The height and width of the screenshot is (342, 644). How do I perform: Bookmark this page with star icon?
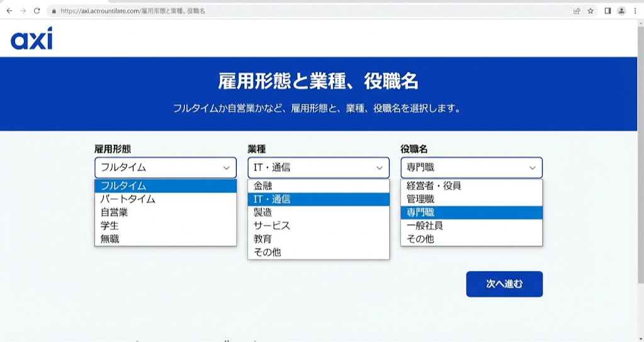pos(590,11)
